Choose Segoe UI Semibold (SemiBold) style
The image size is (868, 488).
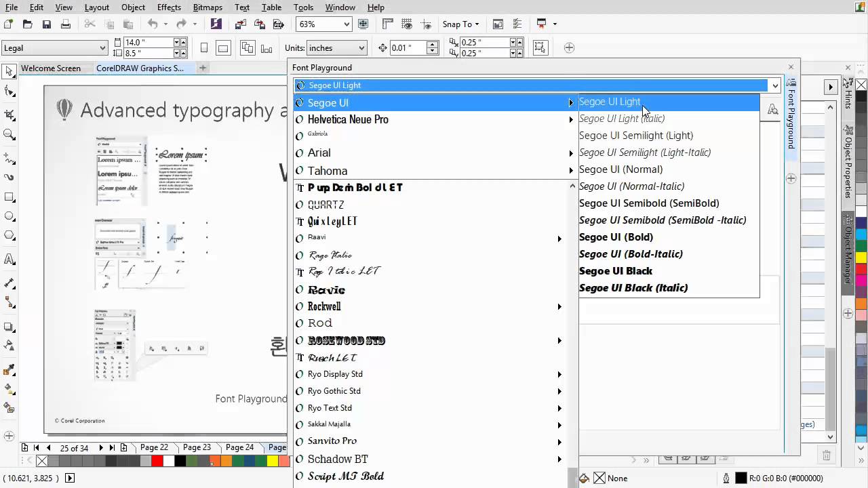[649, 203]
